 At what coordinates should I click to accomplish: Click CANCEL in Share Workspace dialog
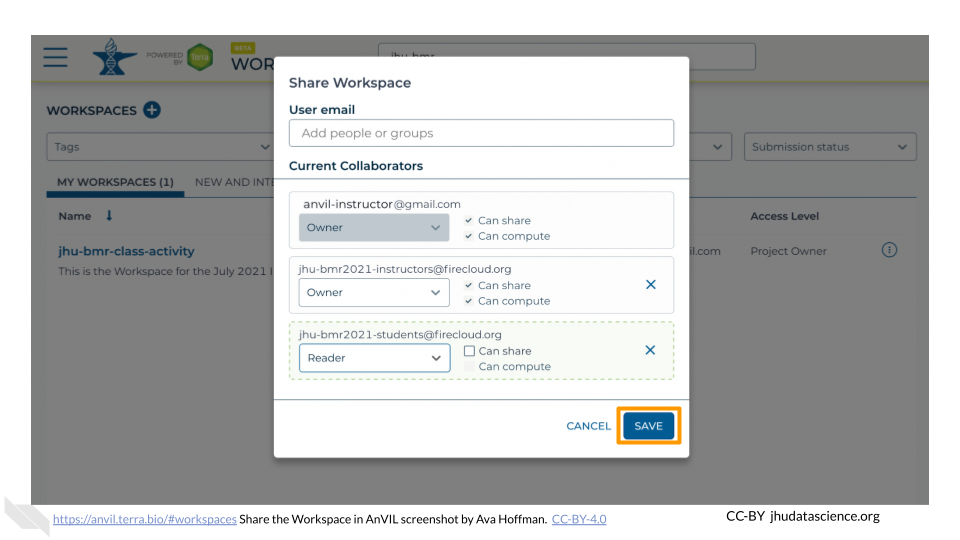[x=588, y=426]
